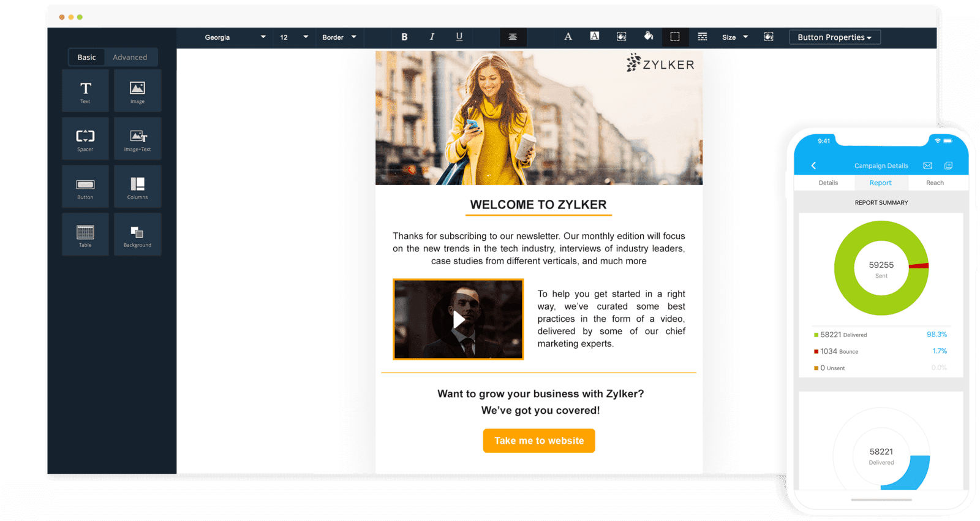The image size is (980, 521).
Task: Insert a Table element
Action: click(85, 234)
